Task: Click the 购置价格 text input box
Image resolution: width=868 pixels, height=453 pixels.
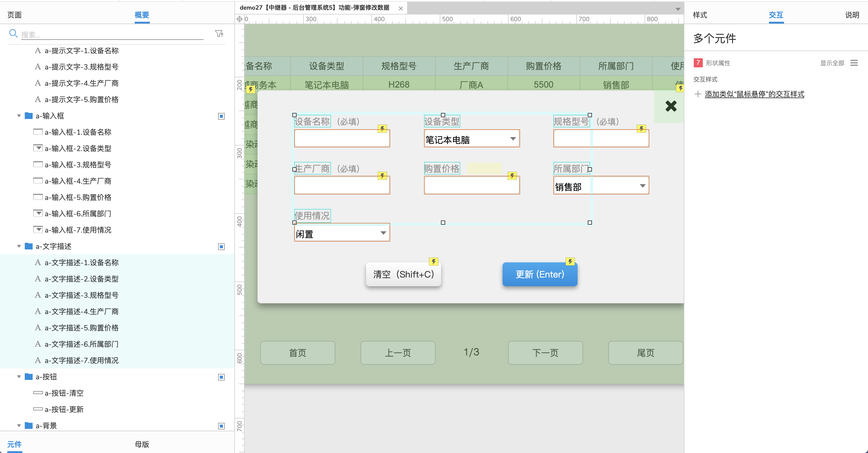Action: pyautogui.click(x=472, y=185)
